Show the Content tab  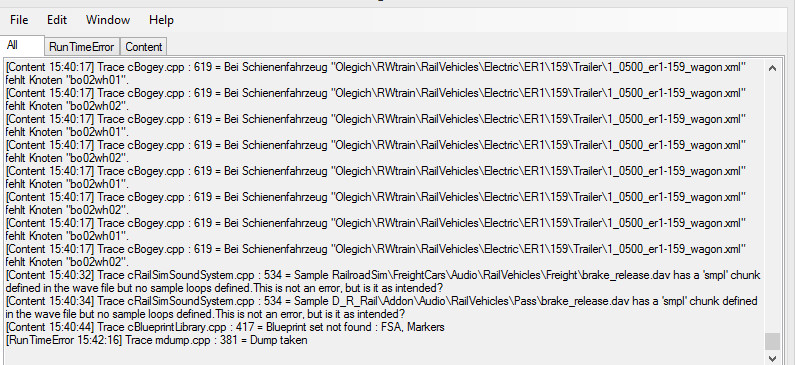point(143,47)
